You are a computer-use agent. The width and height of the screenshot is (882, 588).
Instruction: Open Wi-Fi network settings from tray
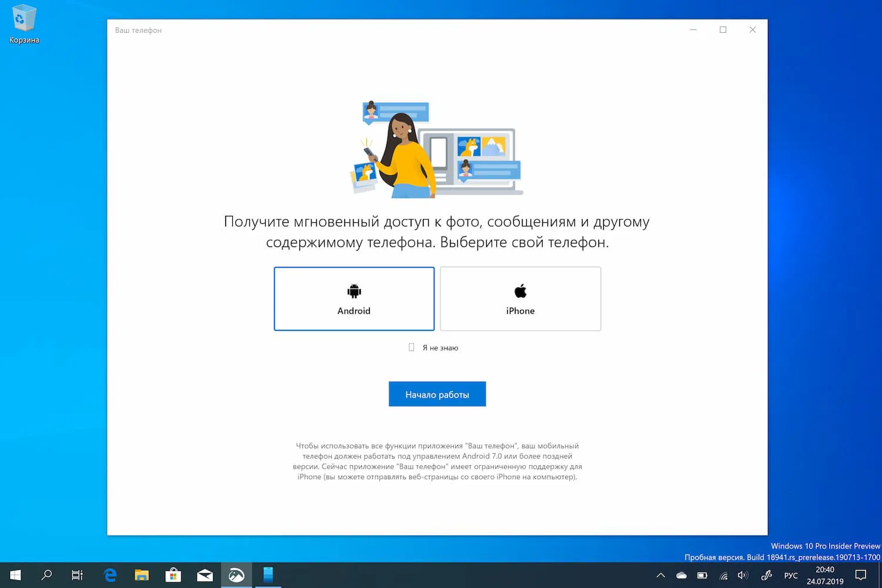click(723, 575)
